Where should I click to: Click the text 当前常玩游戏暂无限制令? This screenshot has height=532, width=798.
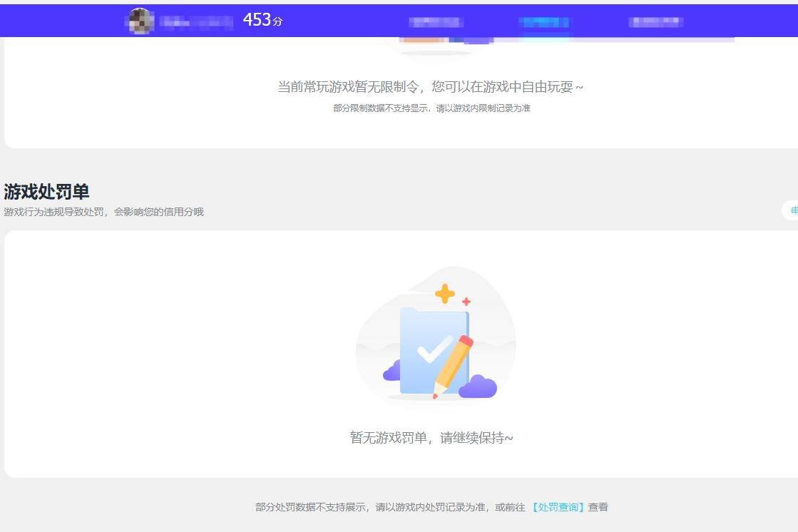[349, 87]
